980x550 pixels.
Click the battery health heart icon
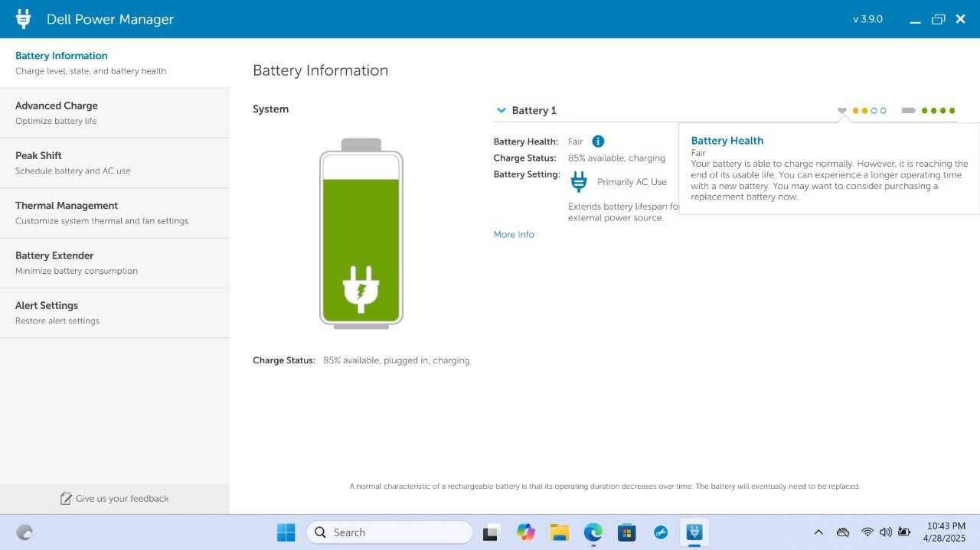pos(842,111)
